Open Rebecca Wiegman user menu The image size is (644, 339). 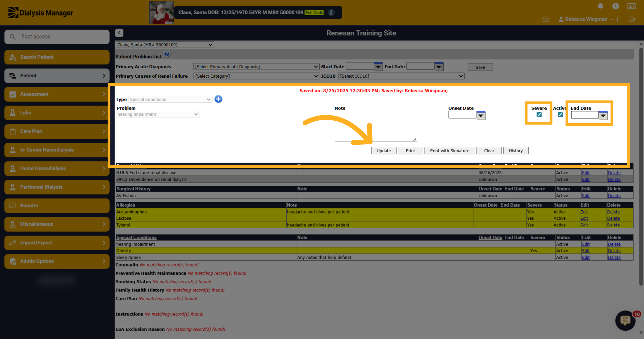click(x=586, y=19)
